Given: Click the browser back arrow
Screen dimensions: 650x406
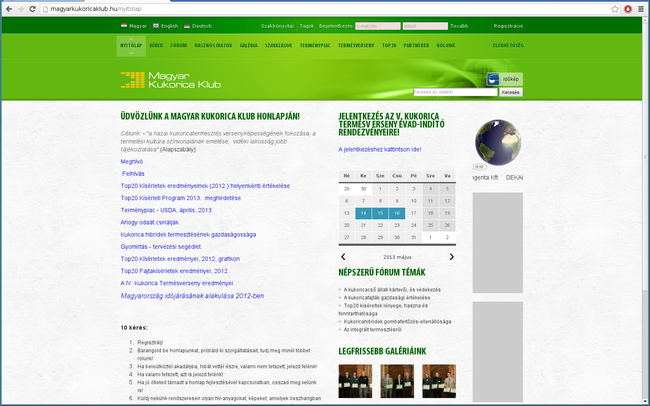Looking at the screenshot, I should [9, 9].
